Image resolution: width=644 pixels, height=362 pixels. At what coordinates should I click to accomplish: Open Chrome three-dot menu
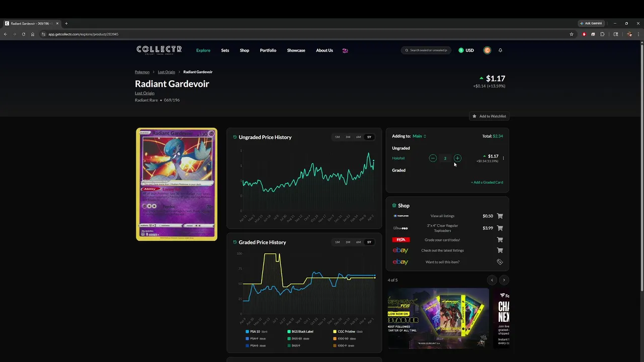click(638, 34)
